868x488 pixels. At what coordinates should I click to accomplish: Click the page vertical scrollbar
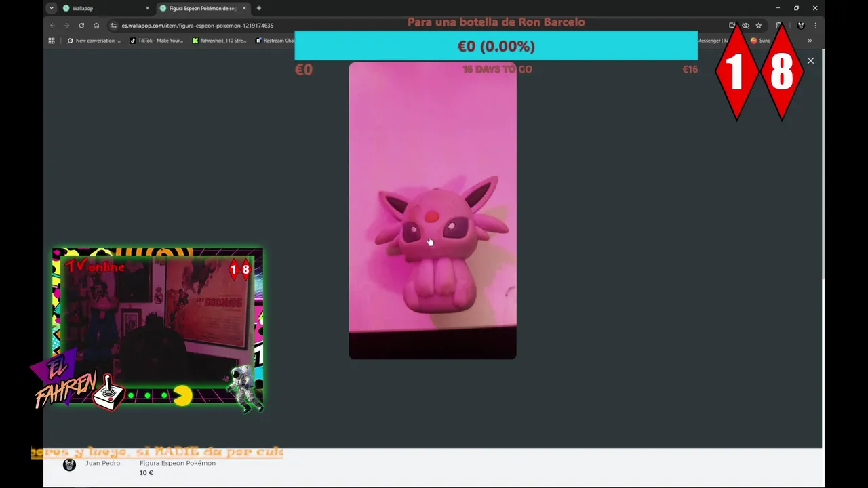click(x=824, y=163)
